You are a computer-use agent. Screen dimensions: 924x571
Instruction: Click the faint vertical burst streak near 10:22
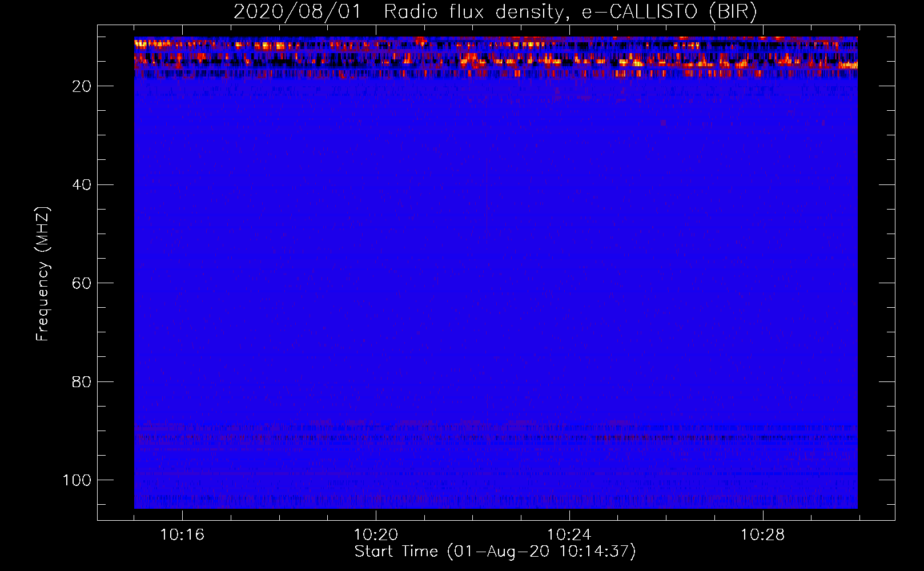[x=487, y=200]
